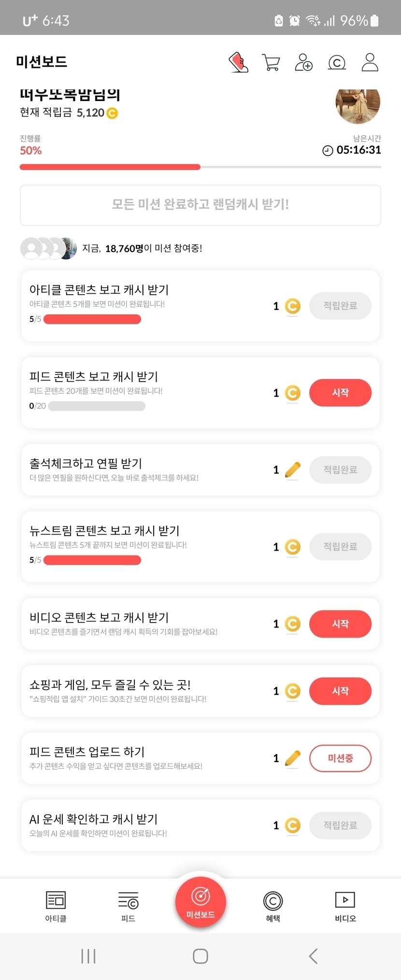Start the 비디오 콘텐츠 보고 캐시 받기 mission

[x=340, y=624]
